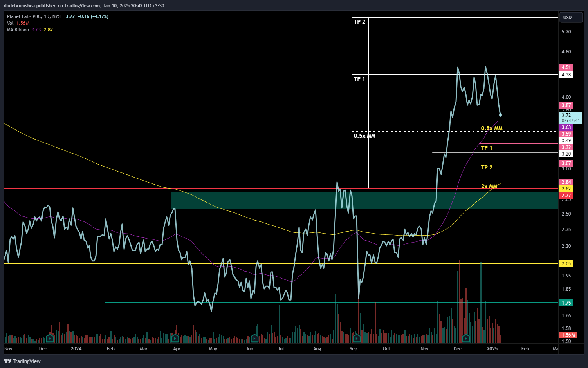
Task: Click the MA Ribbon indicator legend
Action: [30, 30]
